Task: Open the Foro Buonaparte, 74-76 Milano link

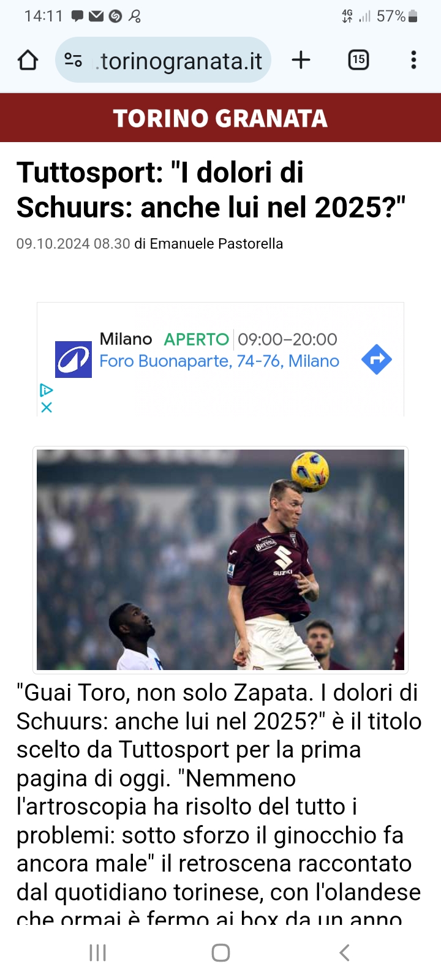Action: click(x=219, y=361)
